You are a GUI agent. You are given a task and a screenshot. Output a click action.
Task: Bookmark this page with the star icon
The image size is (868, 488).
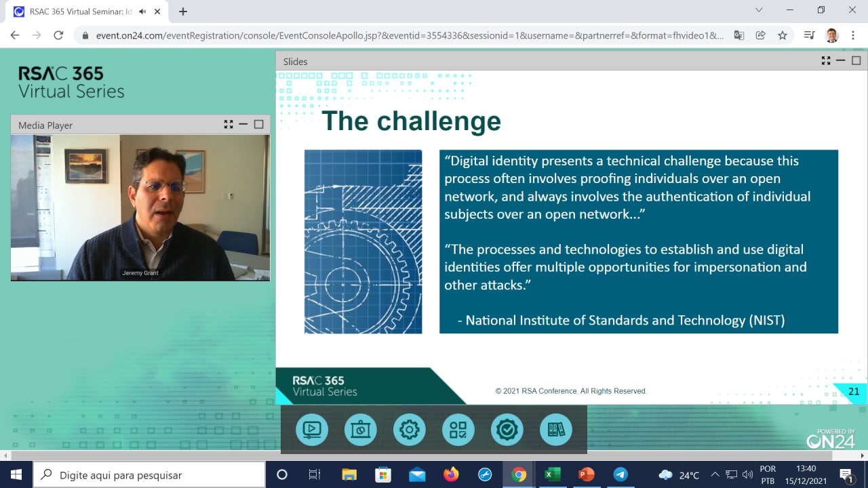783,35
